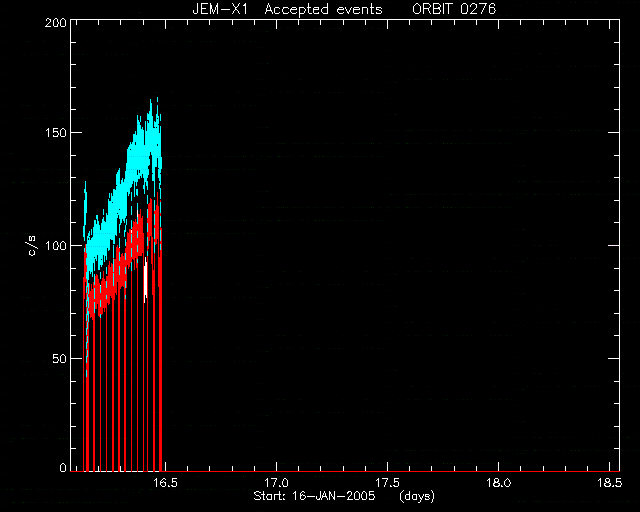Click the 17.5 x-axis tick label
Viewport: 640px width, 512px height.
[388, 483]
